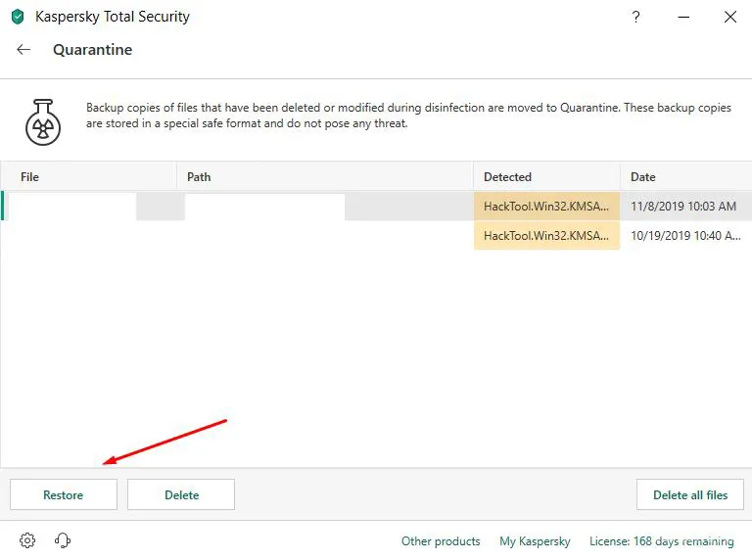752x560 pixels.
Task: Go back using the arrow next to Quarantine
Action: (x=23, y=49)
